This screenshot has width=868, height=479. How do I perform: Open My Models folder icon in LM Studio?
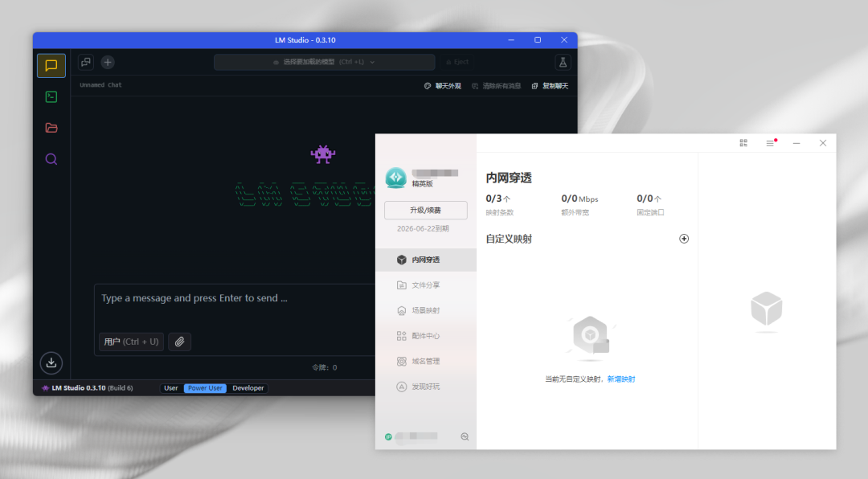coord(51,128)
